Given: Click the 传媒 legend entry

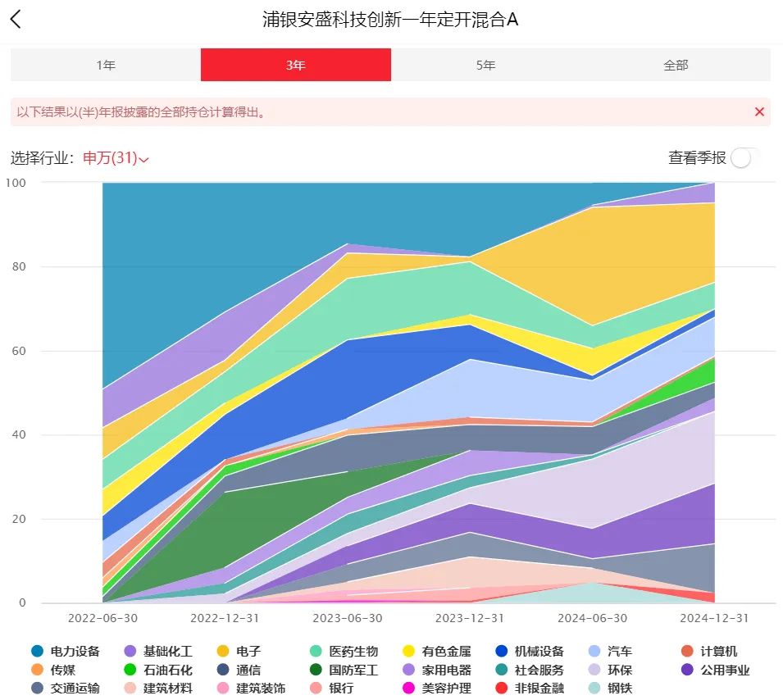Looking at the screenshot, I should point(53,670).
